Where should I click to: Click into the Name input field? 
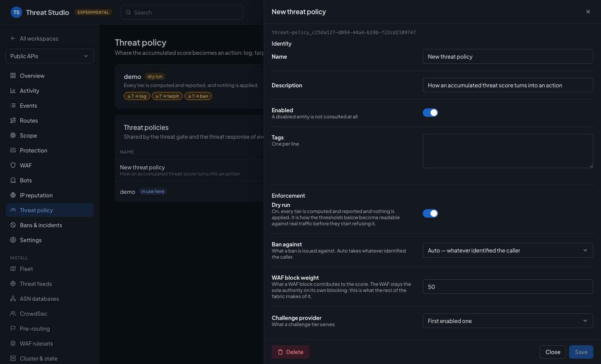coord(508,56)
